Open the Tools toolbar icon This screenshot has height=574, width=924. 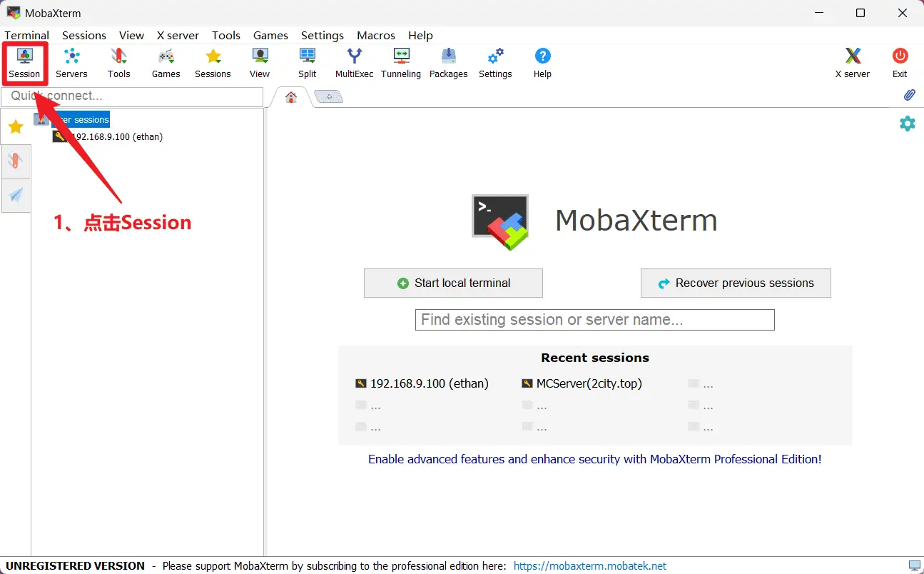click(119, 63)
